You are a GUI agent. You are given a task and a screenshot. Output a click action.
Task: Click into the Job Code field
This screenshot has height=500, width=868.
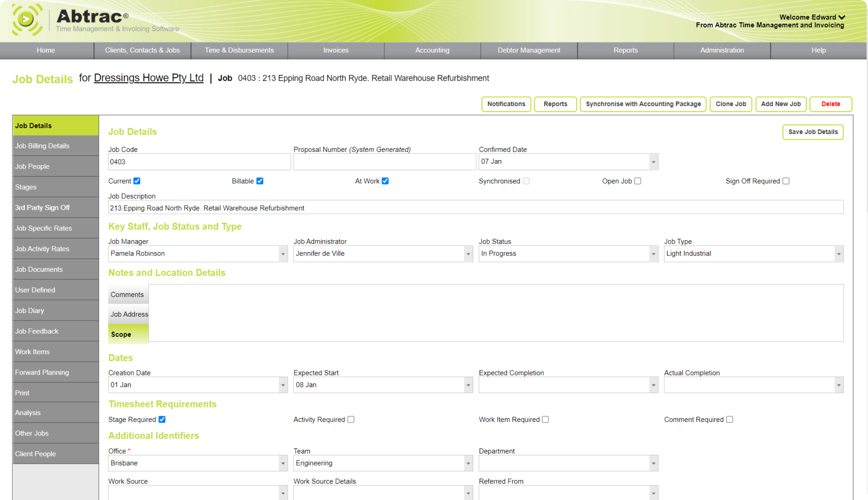pyautogui.click(x=199, y=162)
